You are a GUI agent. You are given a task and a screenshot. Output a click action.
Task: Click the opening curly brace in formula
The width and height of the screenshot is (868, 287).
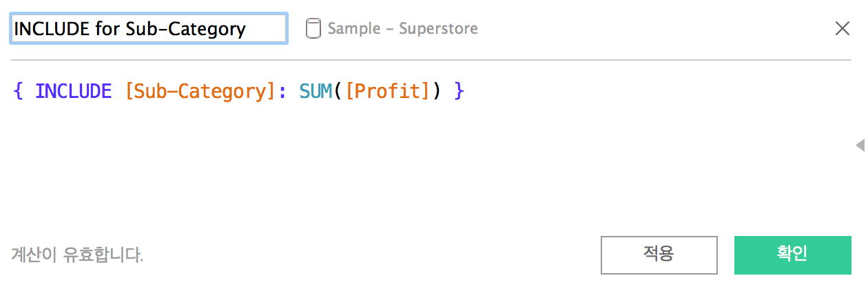[x=19, y=91]
